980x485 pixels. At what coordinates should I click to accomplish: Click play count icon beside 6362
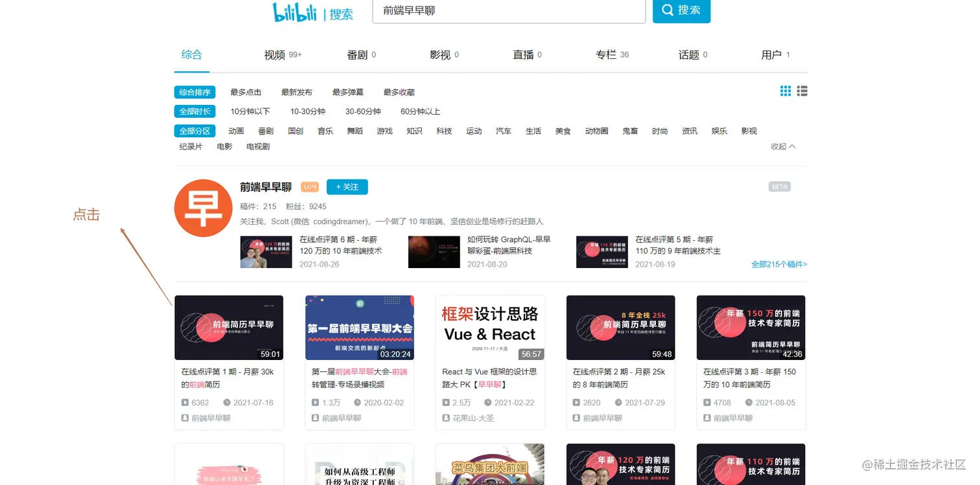(x=185, y=403)
